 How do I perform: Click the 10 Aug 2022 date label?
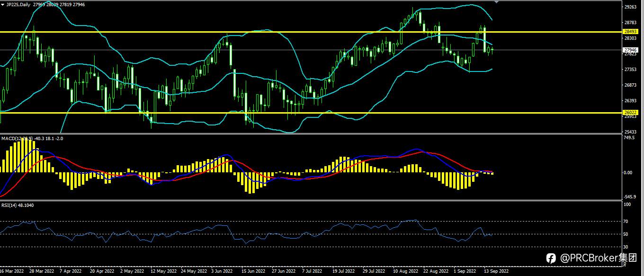pyautogui.click(x=405, y=271)
